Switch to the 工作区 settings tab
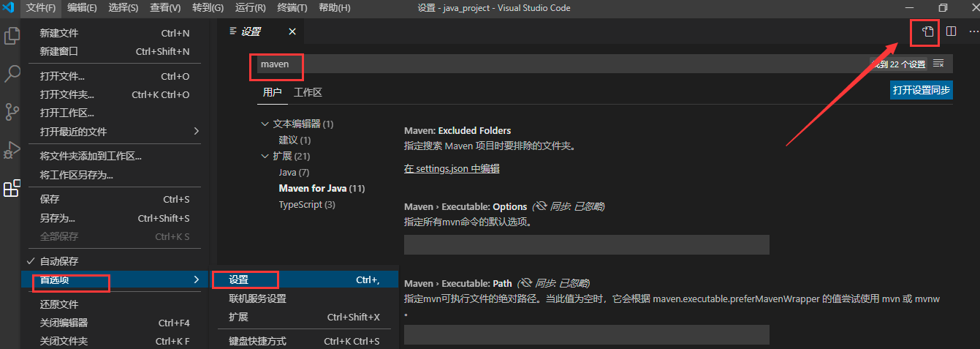 coord(308,92)
